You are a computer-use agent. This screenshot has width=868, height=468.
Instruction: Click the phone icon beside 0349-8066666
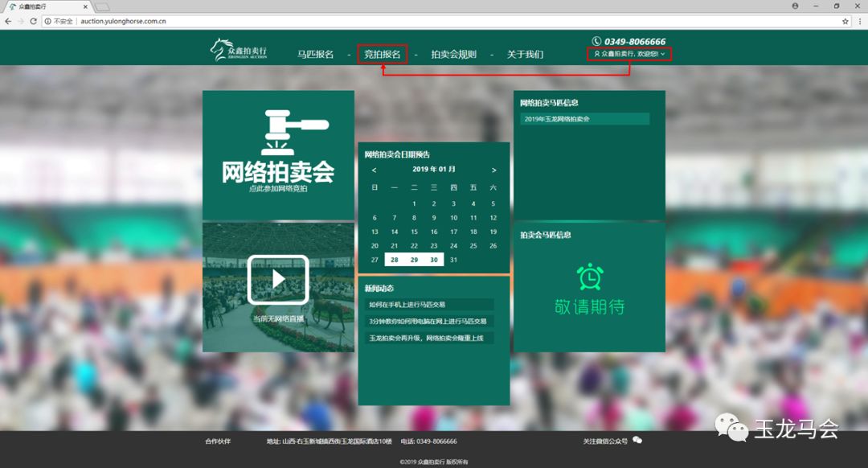click(x=596, y=41)
